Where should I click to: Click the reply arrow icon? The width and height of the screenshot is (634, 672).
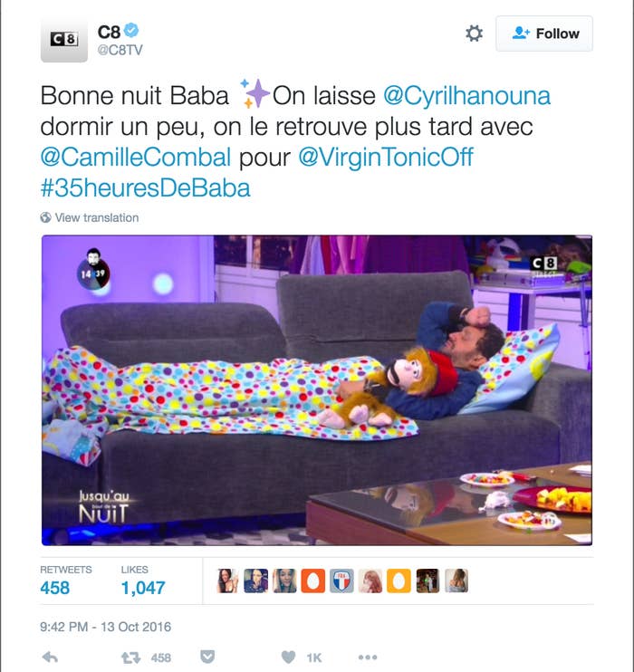(x=50, y=657)
